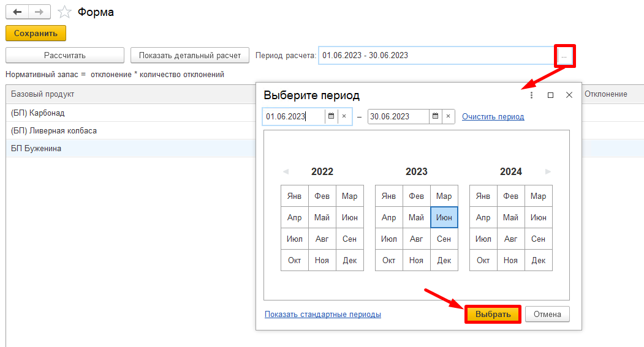Click the Очистить период link
Screen dimensions: 644x347
(x=493, y=116)
